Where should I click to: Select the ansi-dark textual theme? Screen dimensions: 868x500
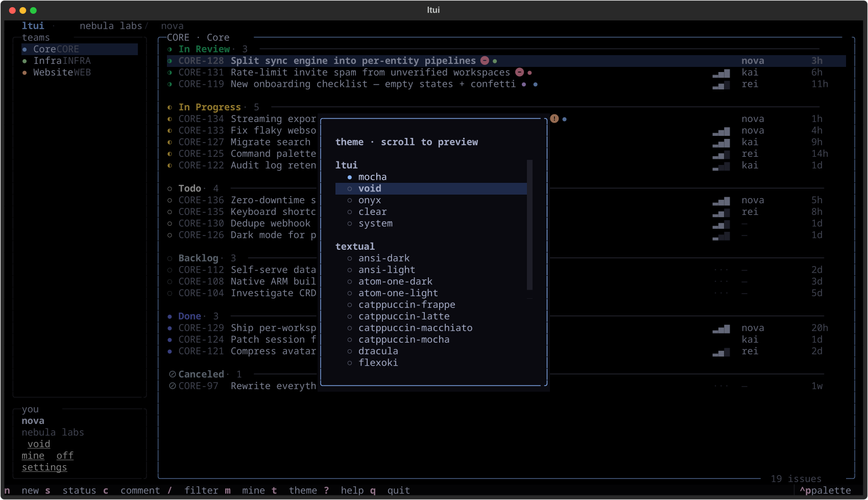[x=431, y=258]
